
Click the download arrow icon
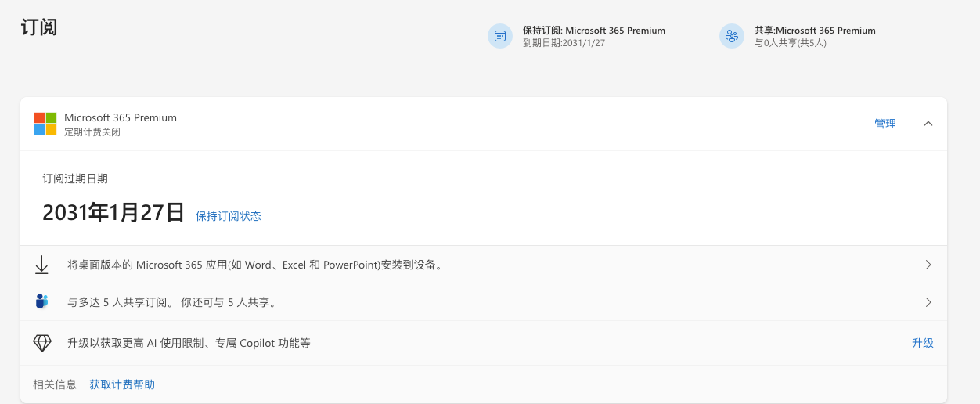(x=41, y=265)
